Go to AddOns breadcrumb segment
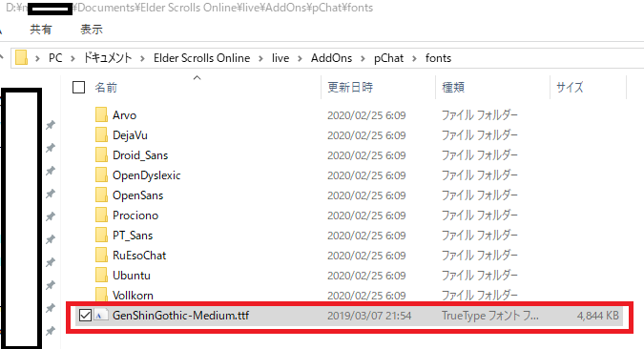The height and width of the screenshot is (349, 644). 331,58
